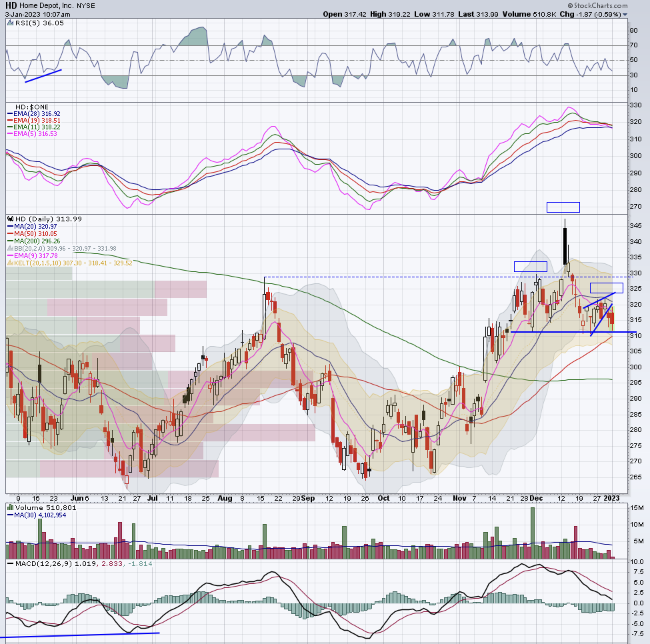
Task: Click the 'Low 311.78' value
Action: pos(434,14)
